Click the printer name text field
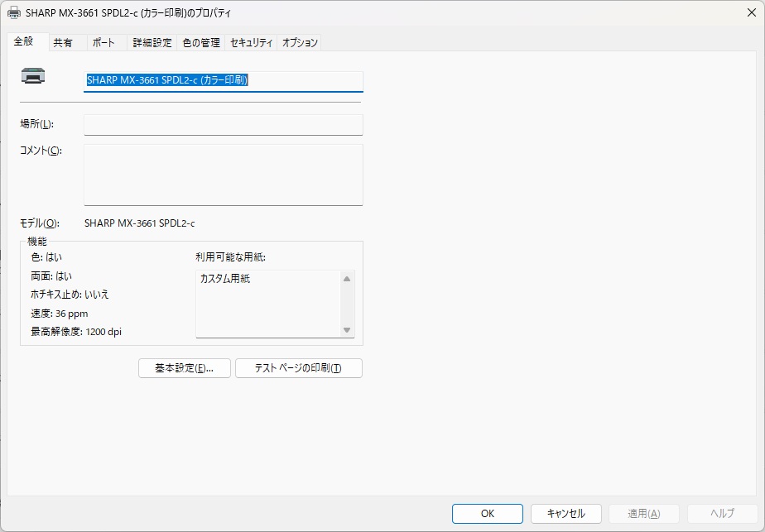Screen dimensions: 765x532 (x=224, y=80)
